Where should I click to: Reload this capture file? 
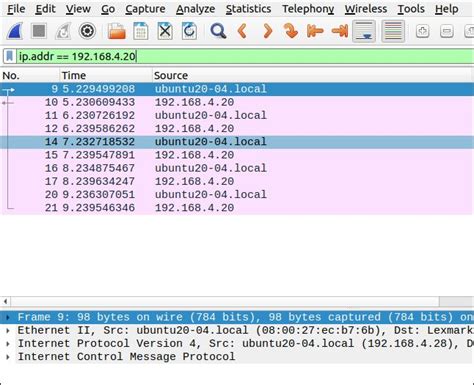189,31
